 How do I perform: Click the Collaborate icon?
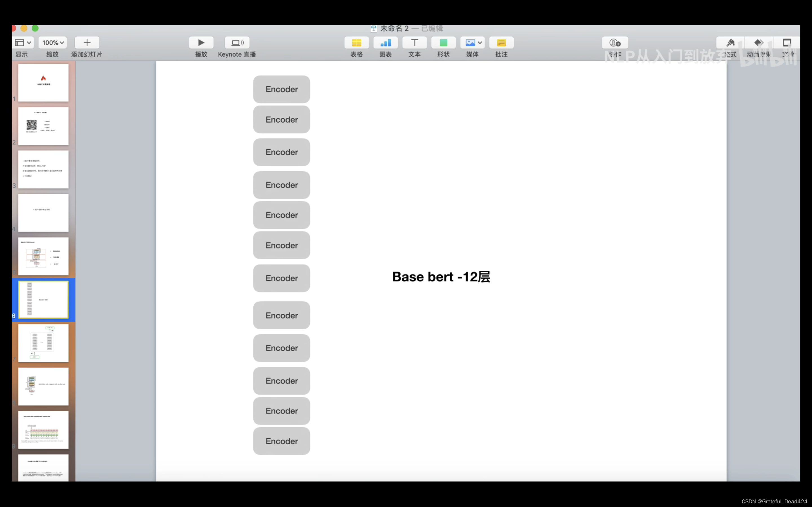615,43
